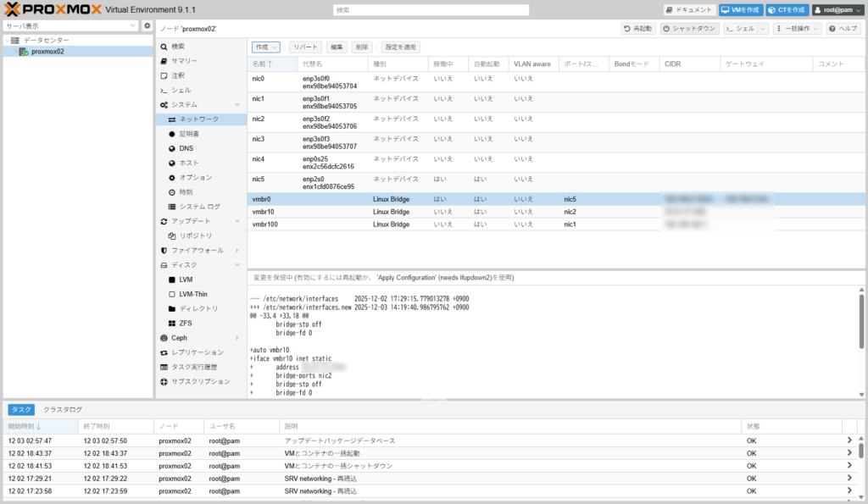868x504 pixels.
Task: Select the proxmox02 node in the tree
Action: (47, 52)
